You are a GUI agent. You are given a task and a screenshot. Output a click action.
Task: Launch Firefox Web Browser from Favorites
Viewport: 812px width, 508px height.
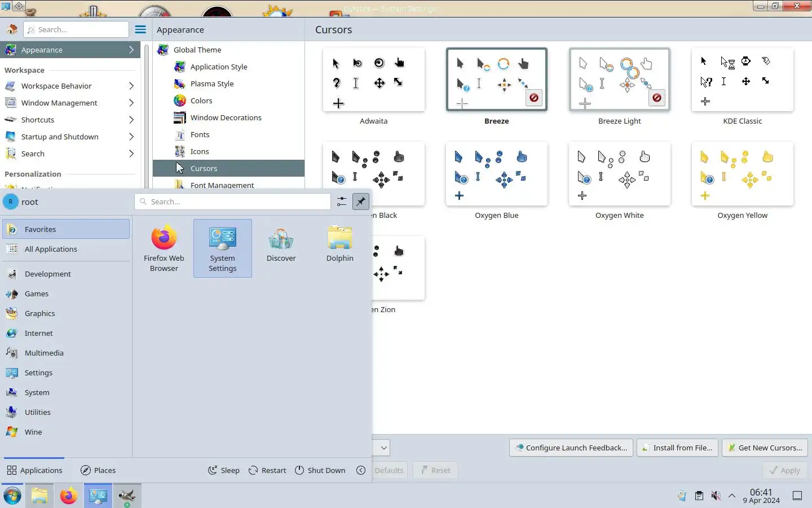click(164, 248)
